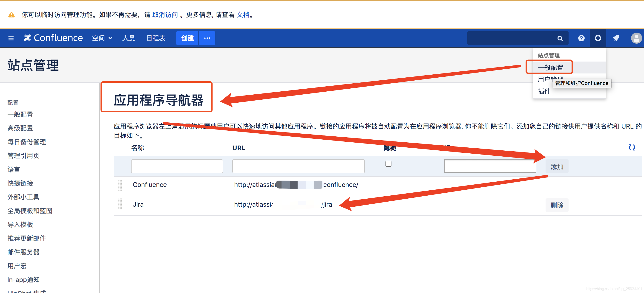Open 管理引用页 in the sidebar
Image resolution: width=644 pixels, height=293 pixels.
point(23,156)
